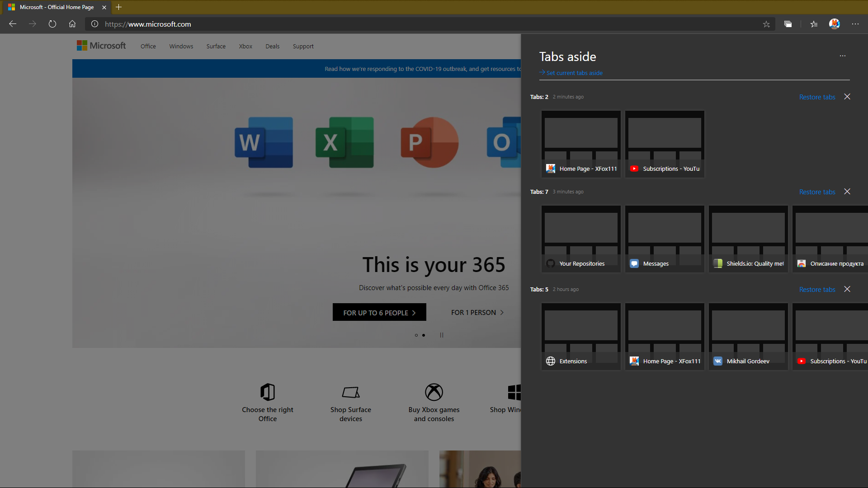Viewport: 868px width, 488px height.
Task: Open the Support navigation menu item
Action: point(303,47)
